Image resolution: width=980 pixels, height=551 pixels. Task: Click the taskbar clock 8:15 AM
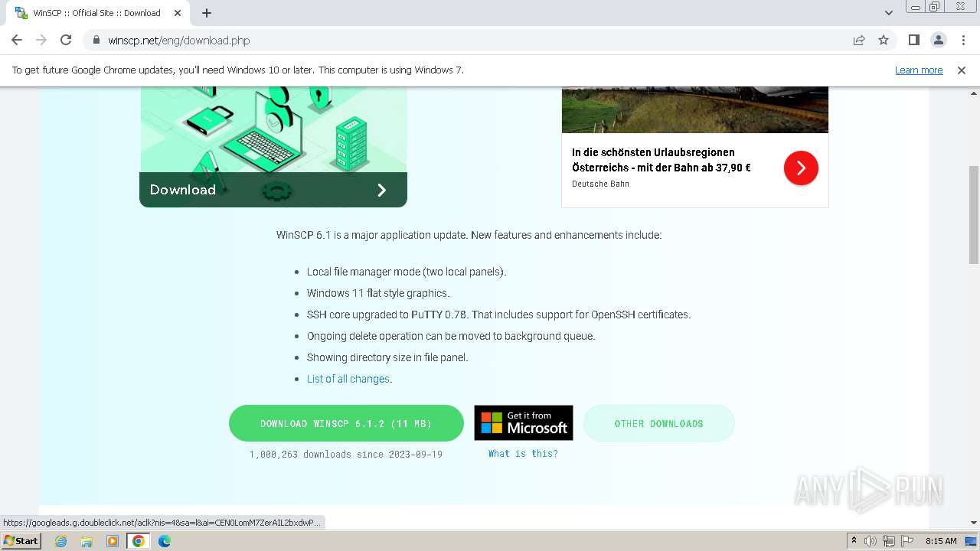click(x=941, y=541)
